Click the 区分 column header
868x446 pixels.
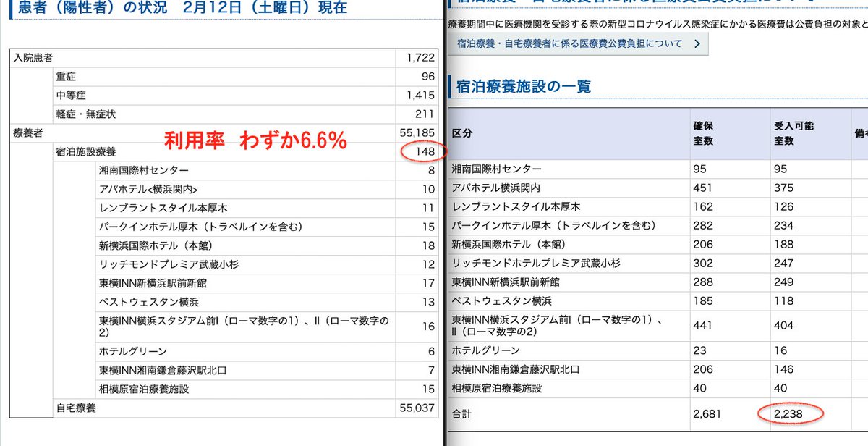coord(461,134)
